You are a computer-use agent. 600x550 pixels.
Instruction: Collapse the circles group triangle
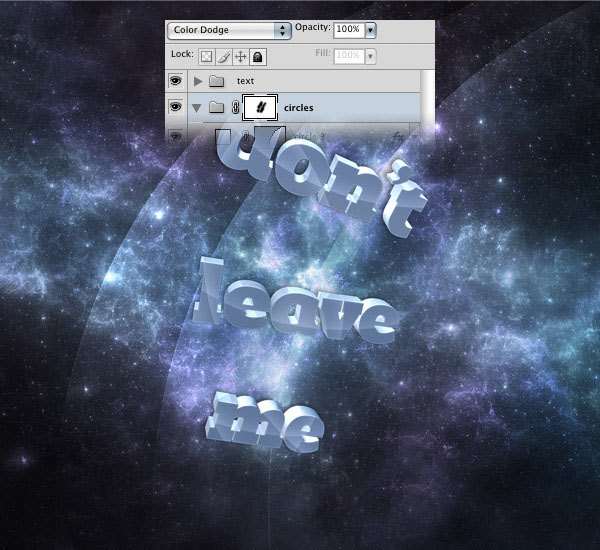click(x=197, y=108)
